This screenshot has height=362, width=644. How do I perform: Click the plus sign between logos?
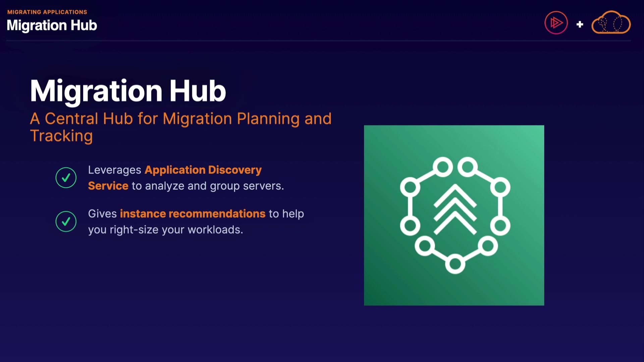(580, 24)
